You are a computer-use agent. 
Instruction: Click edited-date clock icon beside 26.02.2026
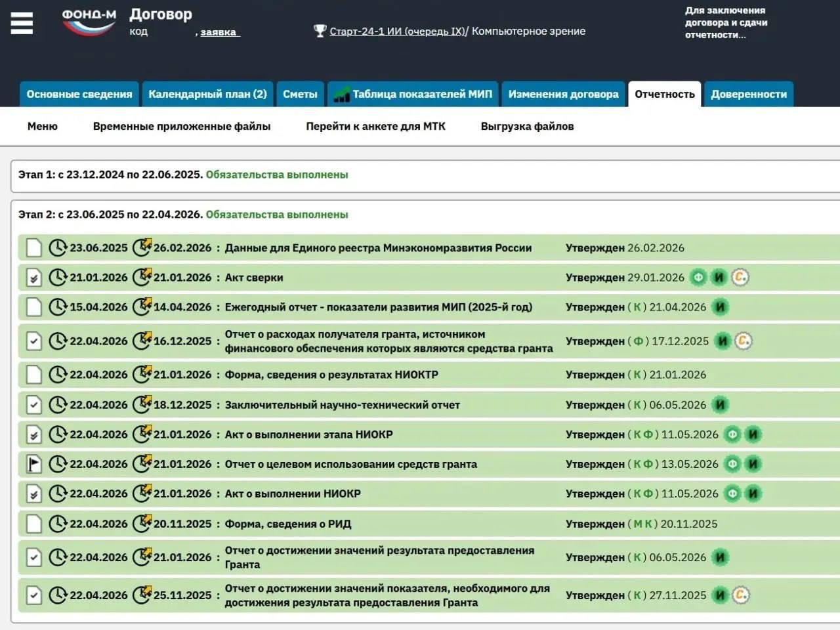coord(142,247)
